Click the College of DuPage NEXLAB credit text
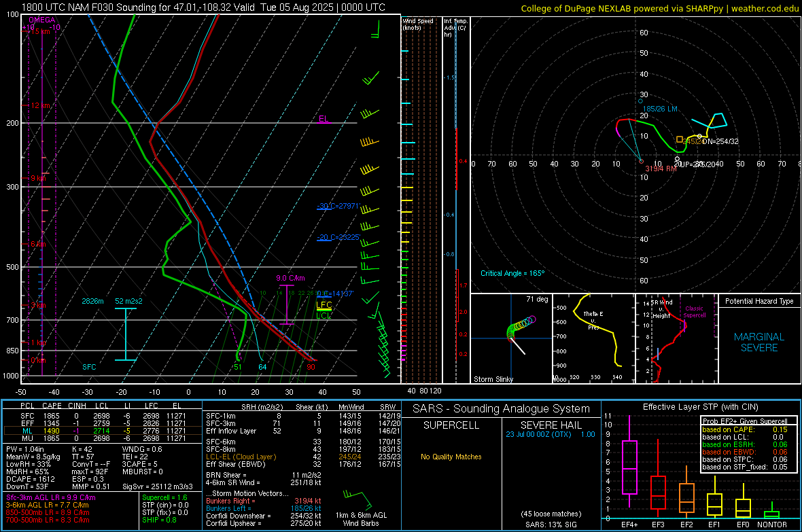802x532 pixels. click(x=659, y=8)
